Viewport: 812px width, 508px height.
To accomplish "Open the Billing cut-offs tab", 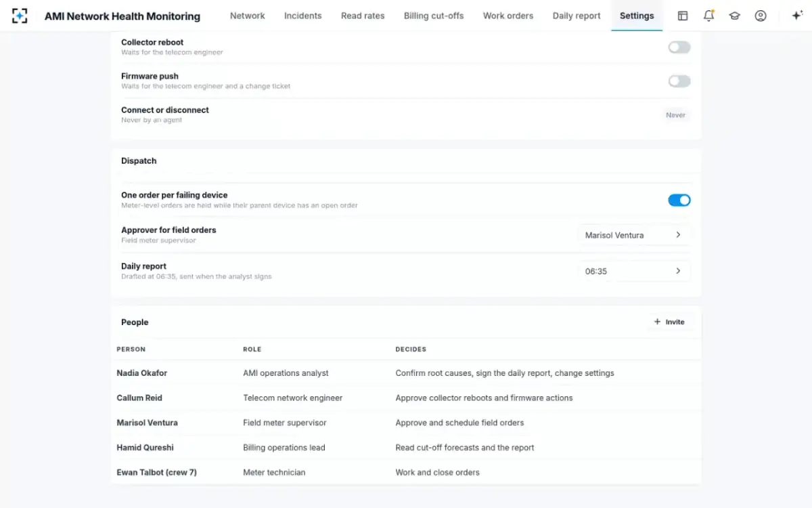I will 434,16.
